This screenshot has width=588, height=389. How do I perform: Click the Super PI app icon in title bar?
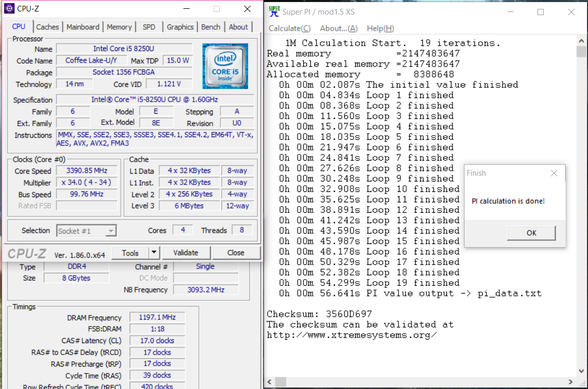tap(274, 11)
